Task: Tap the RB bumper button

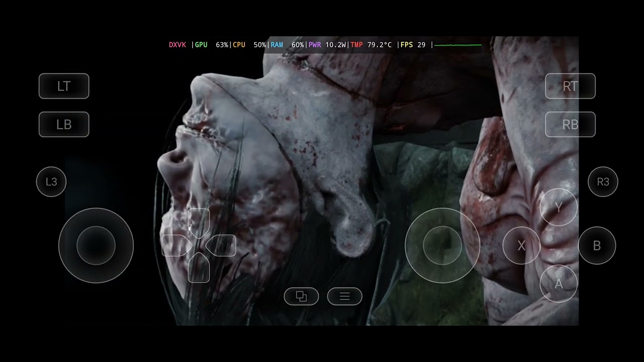Action: [x=570, y=124]
